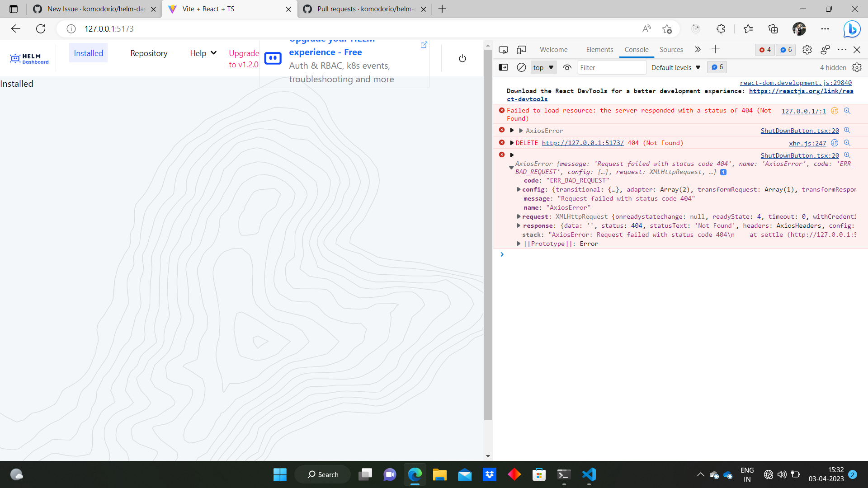Image resolution: width=868 pixels, height=488 pixels.
Task: Follow the ShutDownButton.tsx:20 source link
Action: coord(799,130)
